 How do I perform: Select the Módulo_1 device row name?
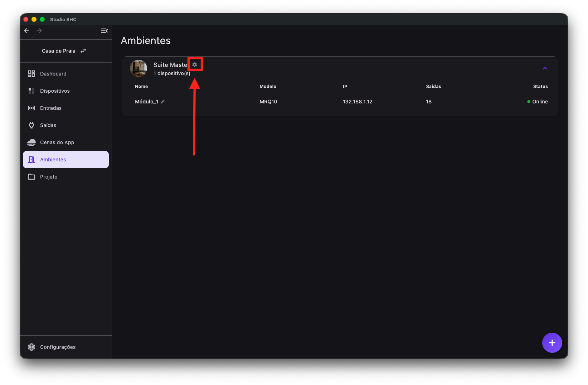click(x=146, y=102)
